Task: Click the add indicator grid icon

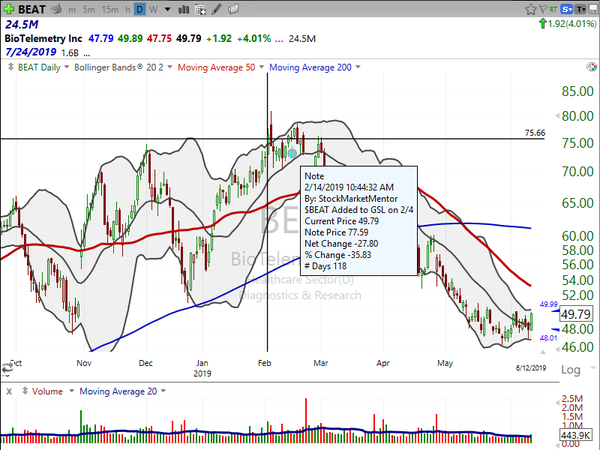Action: tap(200, 10)
